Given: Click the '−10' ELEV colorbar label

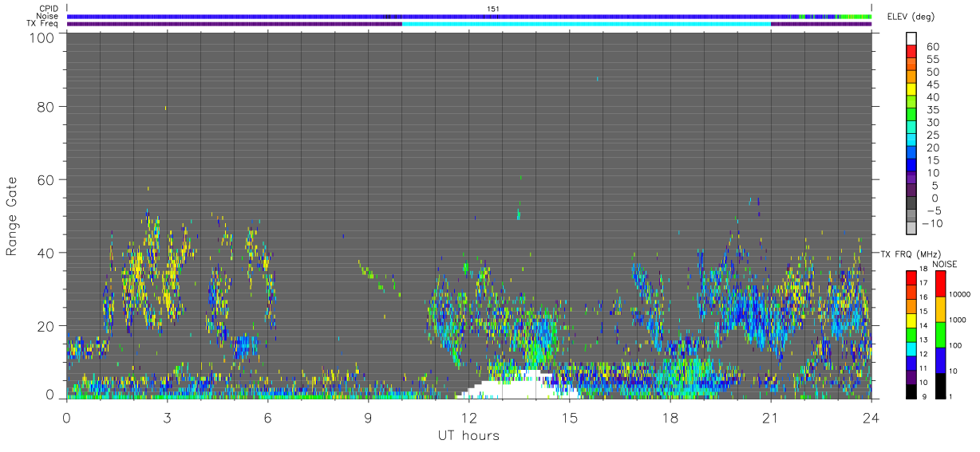Looking at the screenshot, I should click(x=934, y=224).
